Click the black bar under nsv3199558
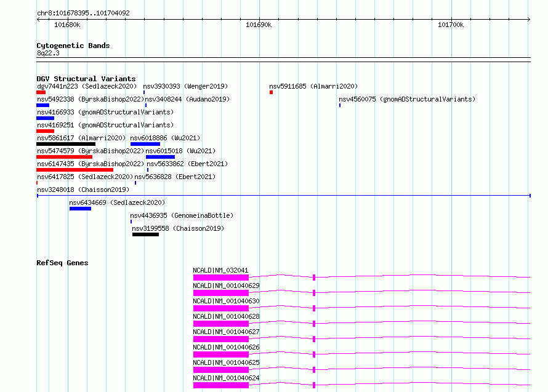Image resolution: width=548 pixels, height=392 pixels. pyautogui.click(x=146, y=234)
